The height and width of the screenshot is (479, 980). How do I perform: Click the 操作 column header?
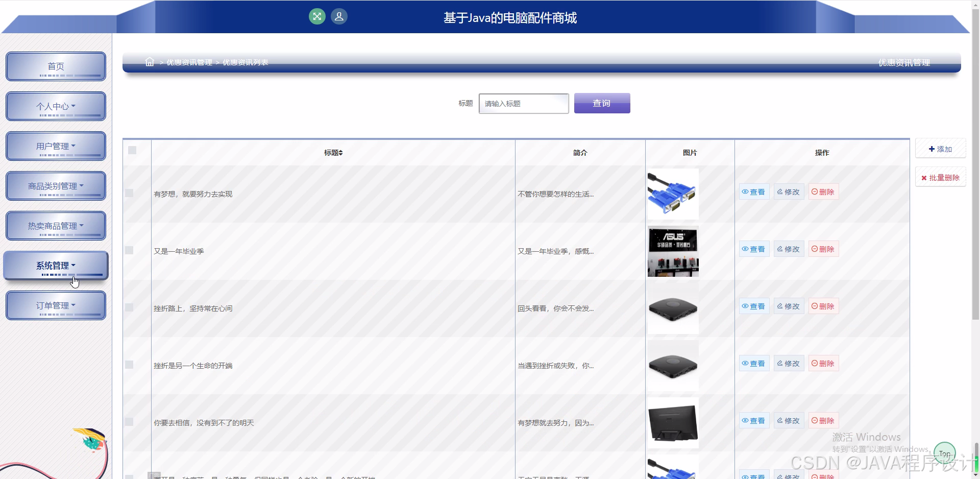click(822, 153)
